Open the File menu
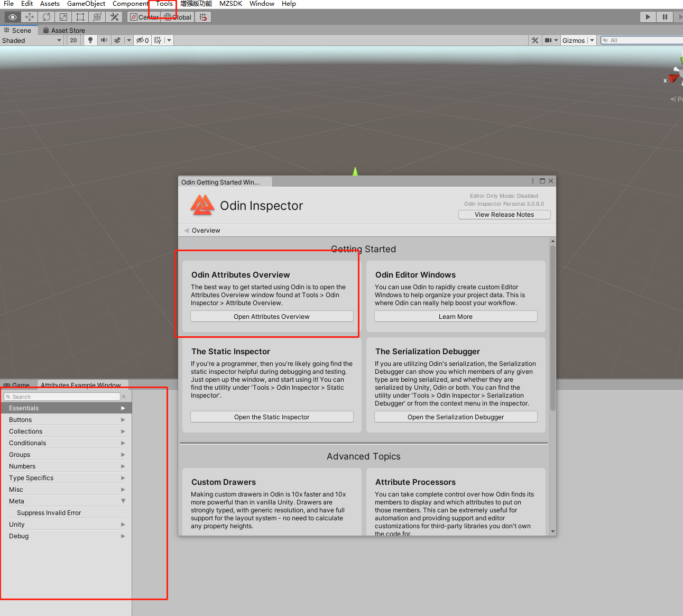This screenshot has width=683, height=616. pos(9,4)
